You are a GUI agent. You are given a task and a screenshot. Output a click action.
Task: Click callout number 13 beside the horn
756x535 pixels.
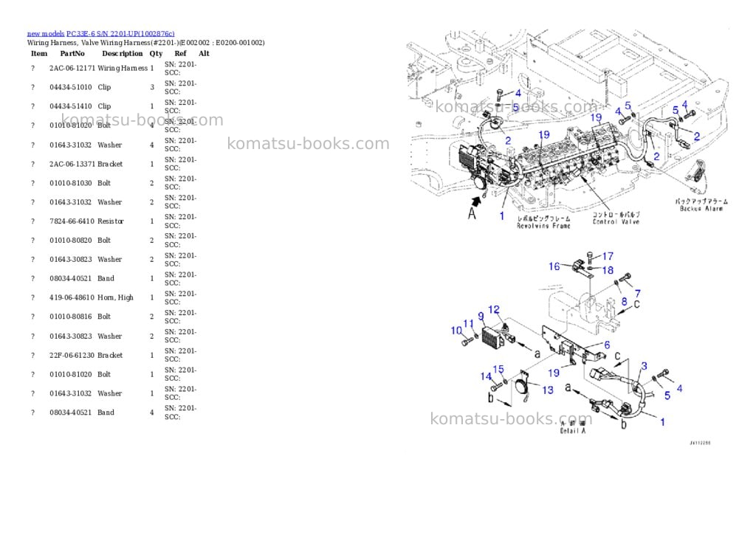coord(548,390)
